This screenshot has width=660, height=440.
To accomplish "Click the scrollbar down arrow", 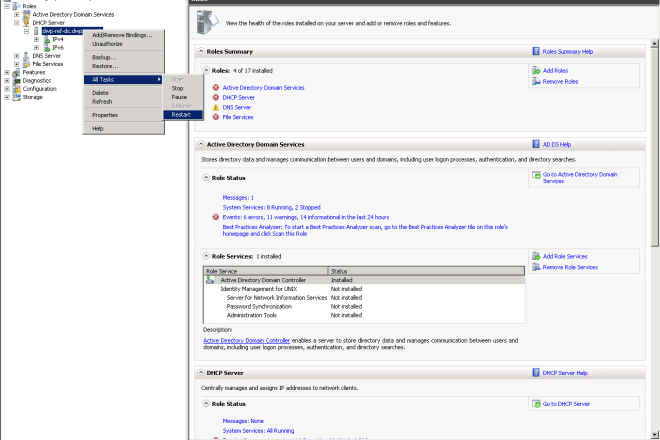I will coord(654,435).
